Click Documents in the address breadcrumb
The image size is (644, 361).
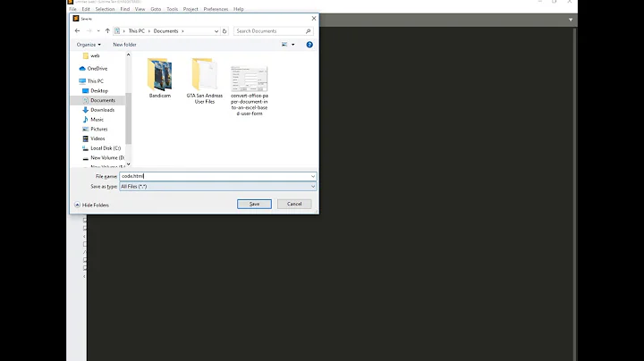coord(166,31)
